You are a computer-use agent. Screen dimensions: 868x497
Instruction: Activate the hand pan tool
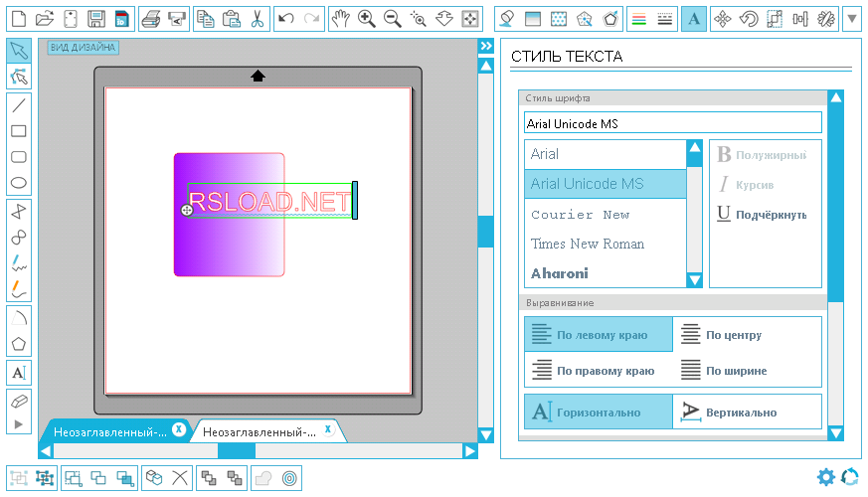(340, 19)
